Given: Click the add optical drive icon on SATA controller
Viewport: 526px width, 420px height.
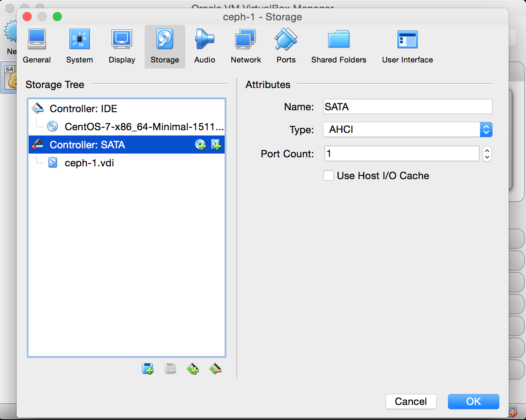Looking at the screenshot, I should [x=200, y=145].
